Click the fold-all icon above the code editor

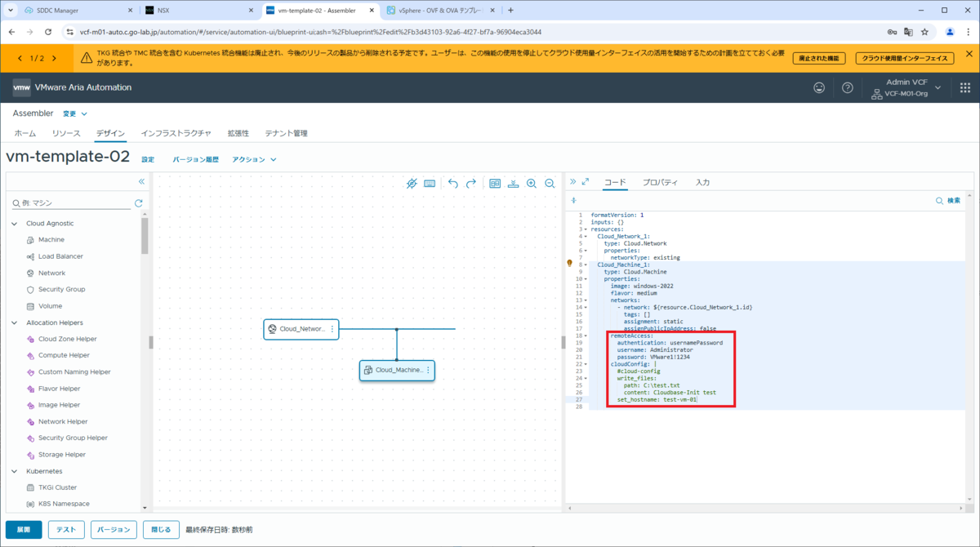(x=573, y=200)
